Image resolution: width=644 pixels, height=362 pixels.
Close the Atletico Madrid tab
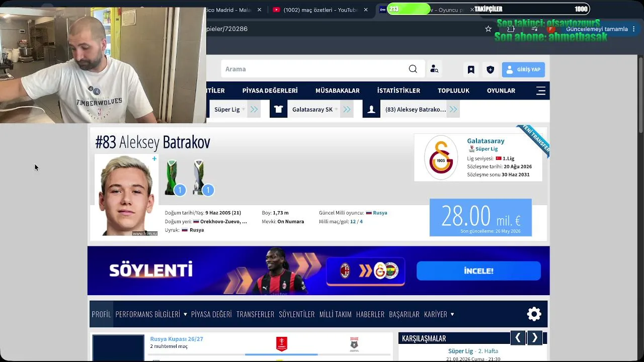259,10
